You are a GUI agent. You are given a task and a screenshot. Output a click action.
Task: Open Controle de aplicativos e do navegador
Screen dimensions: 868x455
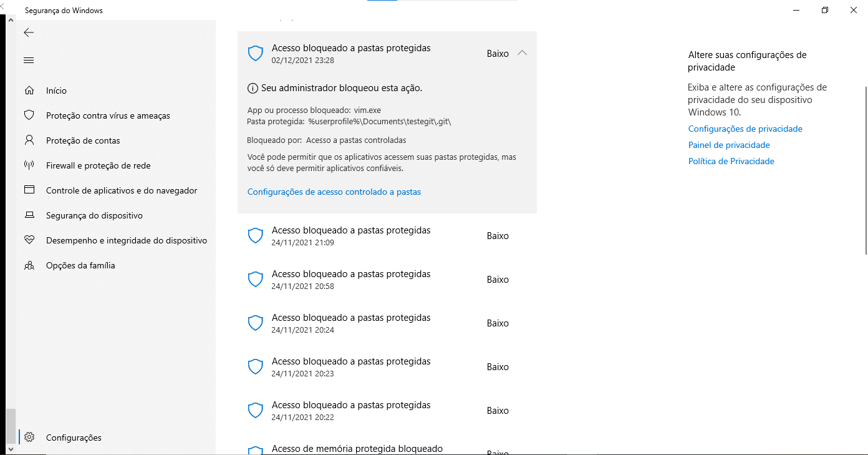pos(116,190)
